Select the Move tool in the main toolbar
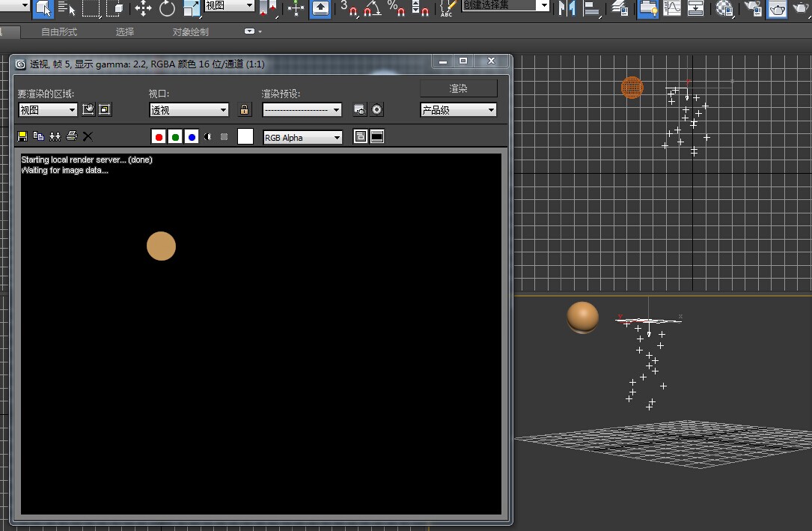Image resolution: width=812 pixels, height=531 pixels. (143, 9)
